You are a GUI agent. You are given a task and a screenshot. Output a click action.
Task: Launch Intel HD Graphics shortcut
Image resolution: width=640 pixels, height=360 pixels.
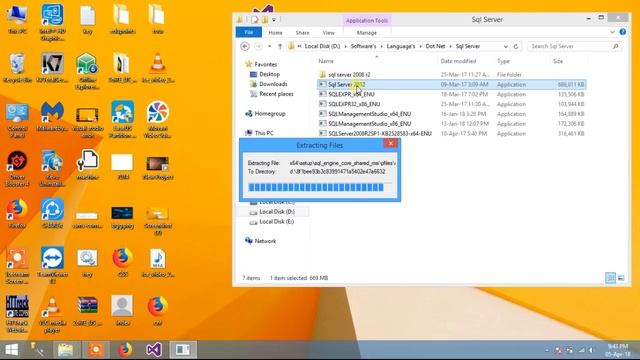click(x=52, y=22)
